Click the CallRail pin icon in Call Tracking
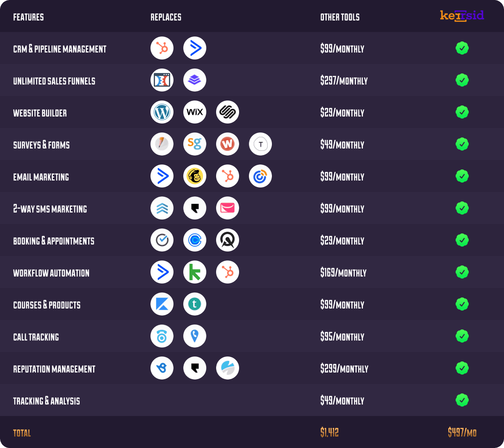 click(x=195, y=336)
